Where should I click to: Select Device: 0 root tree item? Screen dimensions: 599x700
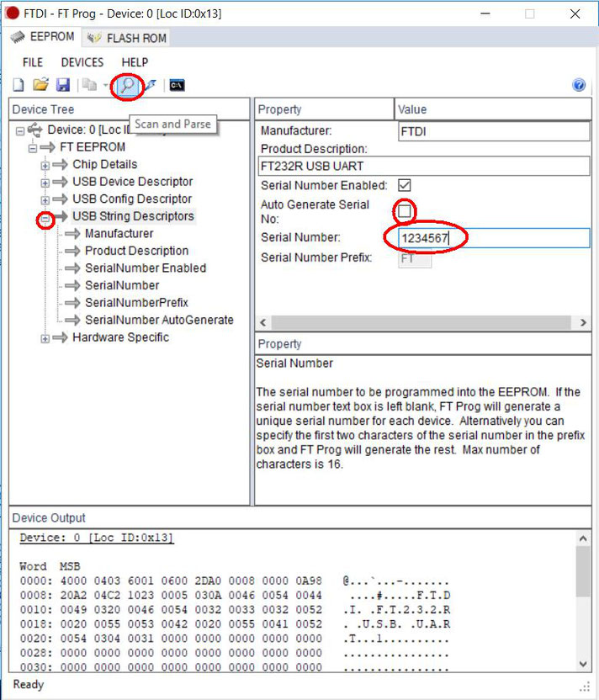pos(88,130)
